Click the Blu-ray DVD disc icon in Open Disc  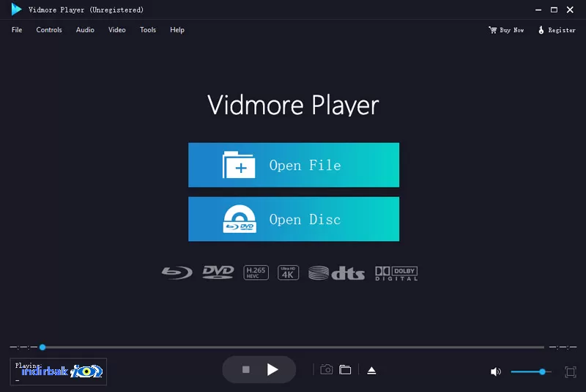(240, 219)
